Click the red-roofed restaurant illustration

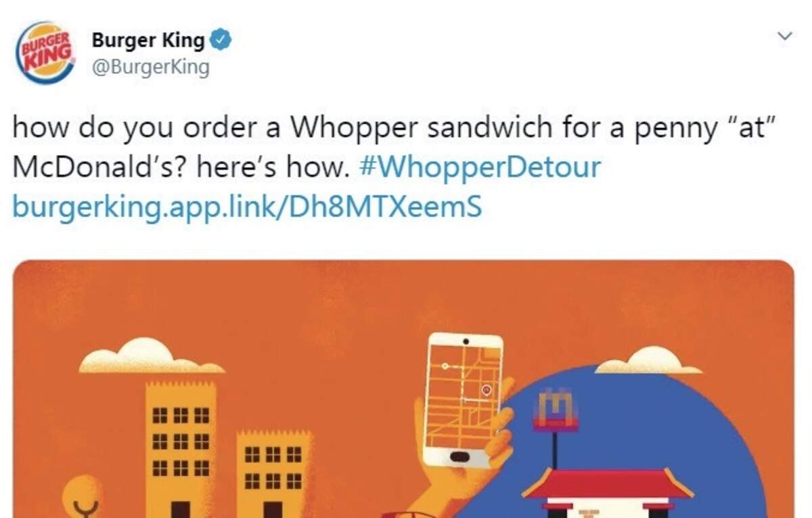pyautogui.click(x=608, y=492)
